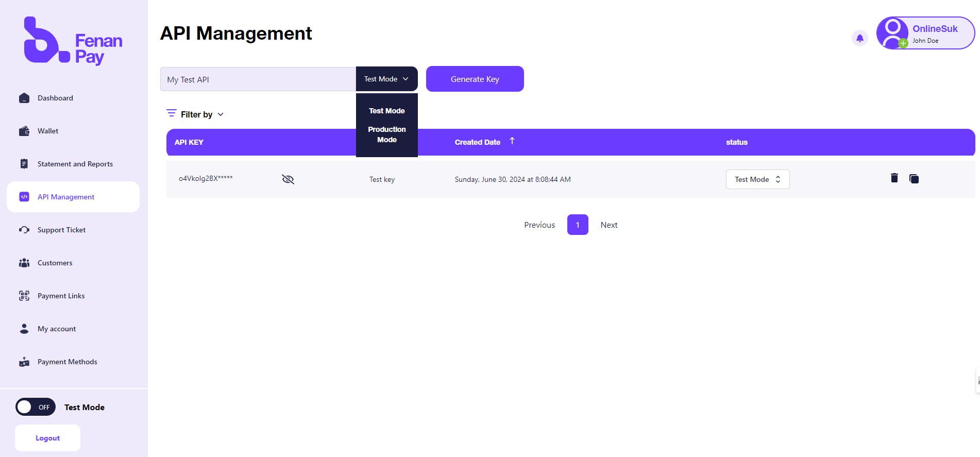Click the Test key name cell
The image size is (980, 457).
pyautogui.click(x=382, y=179)
